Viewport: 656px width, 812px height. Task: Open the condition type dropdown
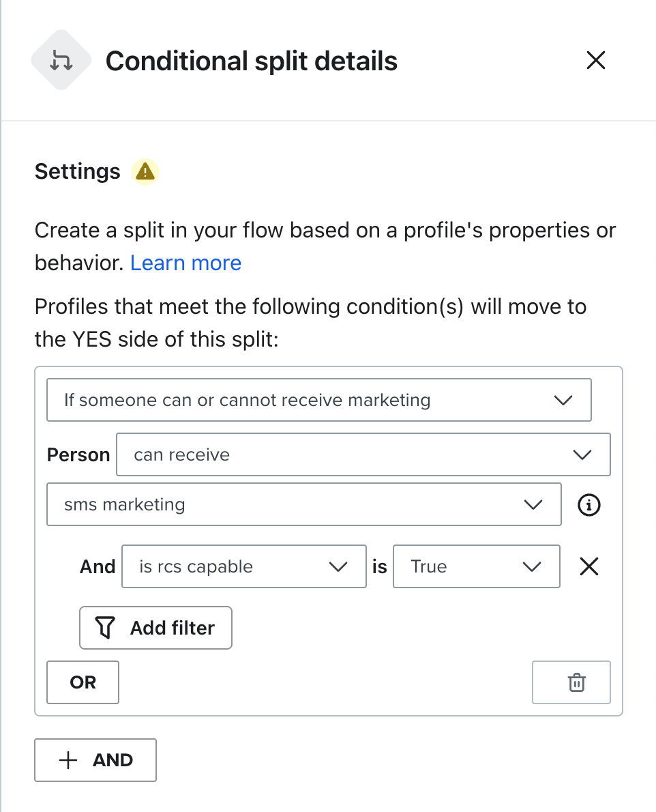[x=318, y=400]
